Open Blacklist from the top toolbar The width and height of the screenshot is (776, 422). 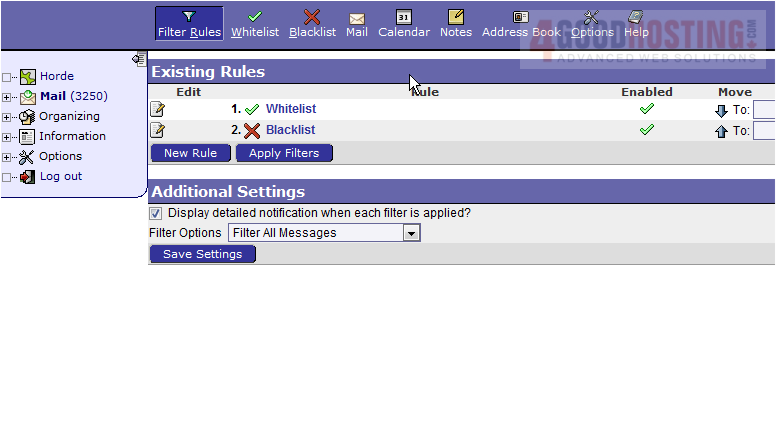coord(312,17)
